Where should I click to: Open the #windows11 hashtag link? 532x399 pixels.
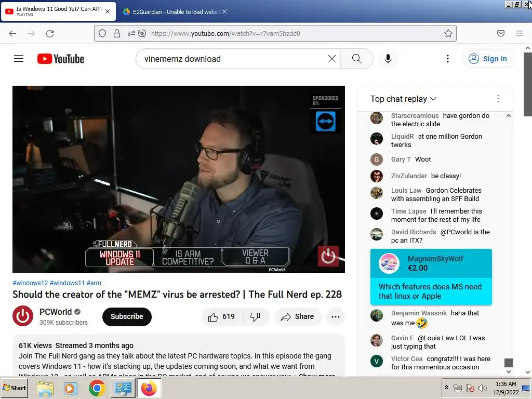point(67,283)
